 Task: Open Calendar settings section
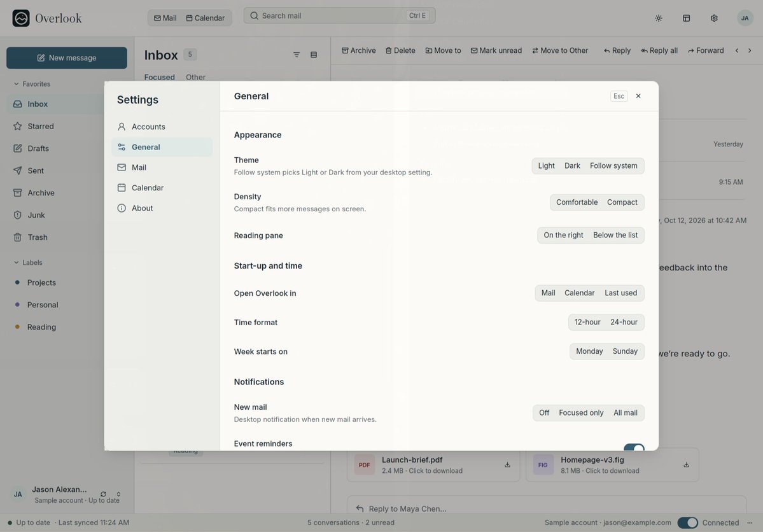click(x=162, y=188)
